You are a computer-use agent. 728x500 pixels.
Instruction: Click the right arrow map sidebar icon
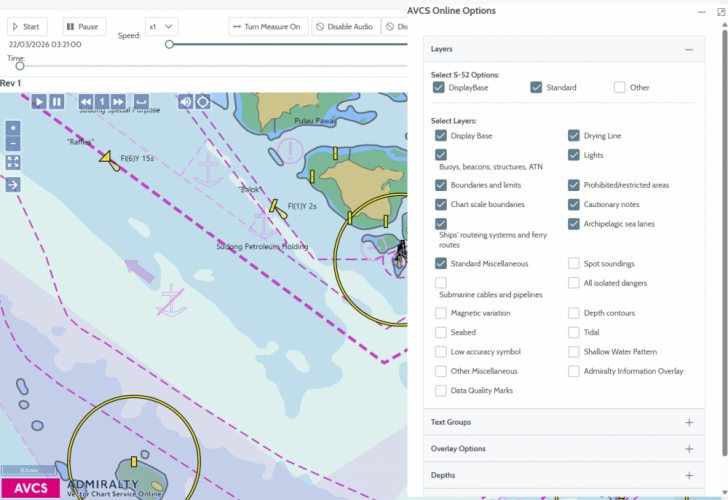point(13,184)
